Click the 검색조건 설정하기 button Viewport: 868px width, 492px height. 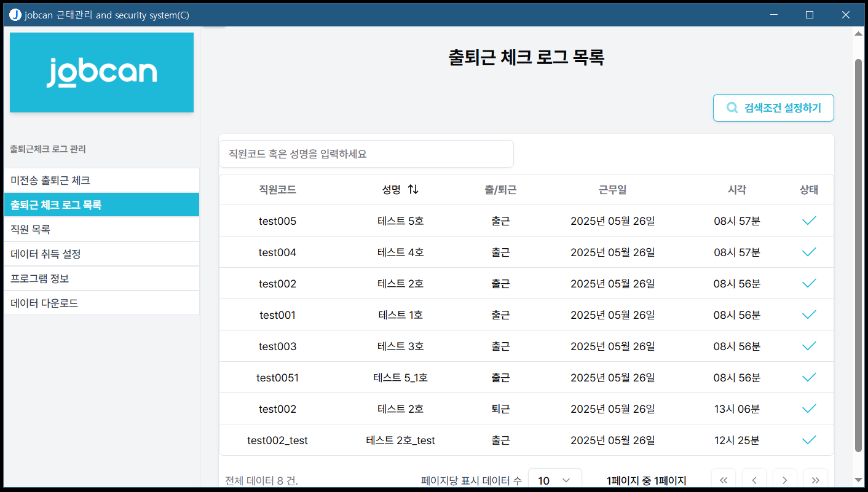773,107
